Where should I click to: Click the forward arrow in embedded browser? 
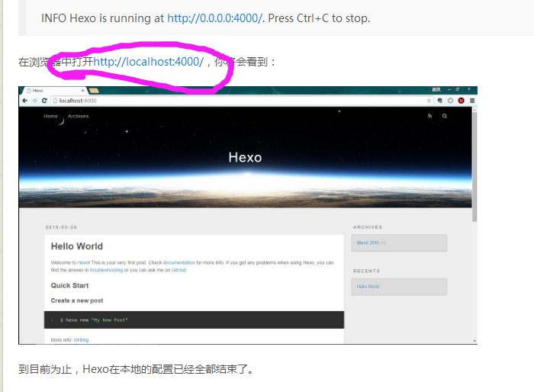click(x=34, y=101)
